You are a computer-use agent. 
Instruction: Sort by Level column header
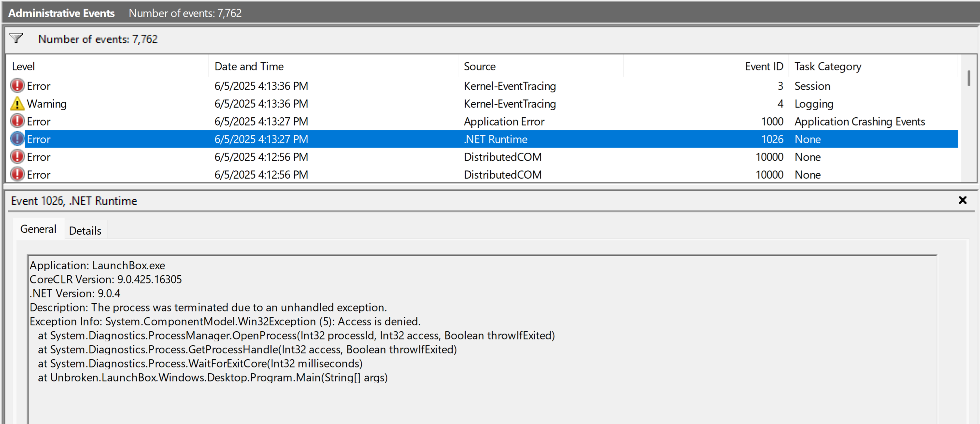pos(24,66)
